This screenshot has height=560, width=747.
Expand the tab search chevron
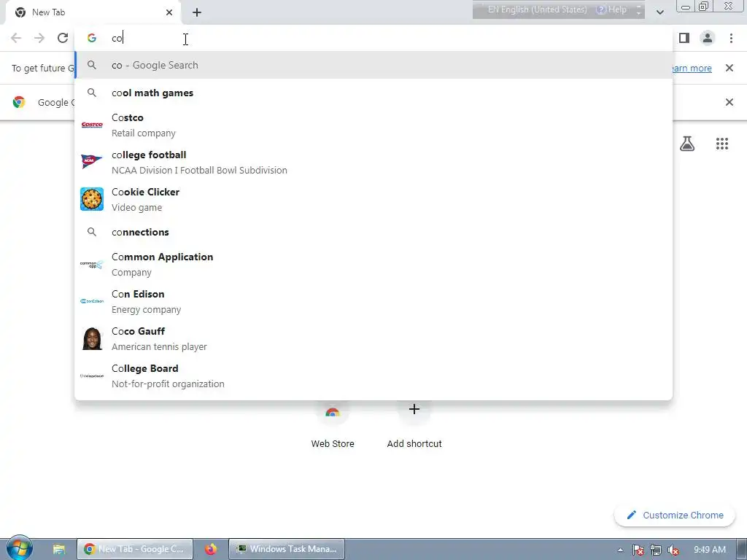[659, 12]
